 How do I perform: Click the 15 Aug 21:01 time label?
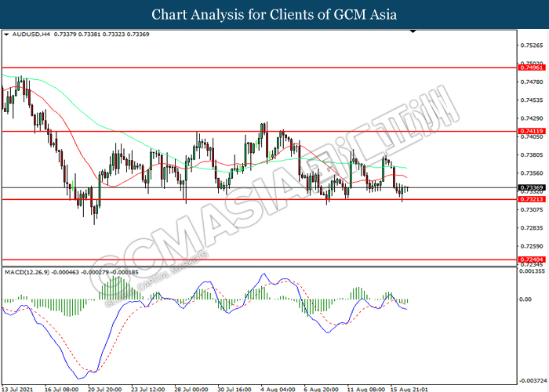[x=409, y=389]
